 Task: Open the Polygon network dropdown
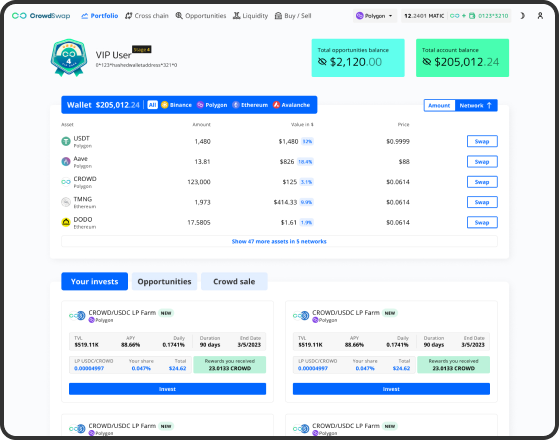point(375,16)
